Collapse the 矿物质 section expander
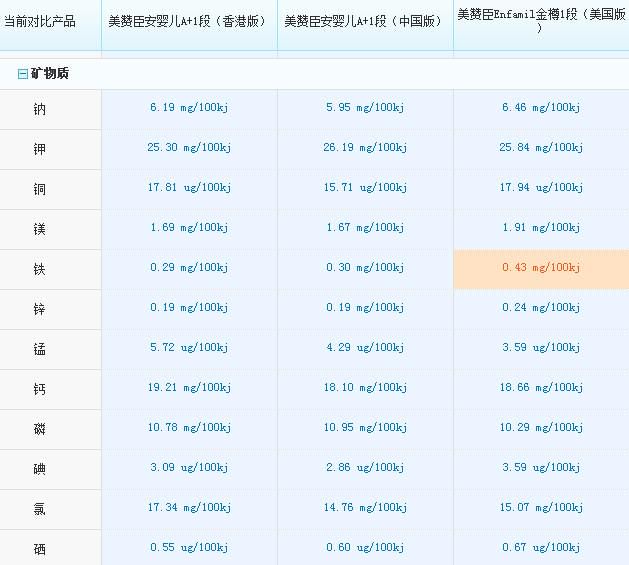The image size is (629, 565). [23, 74]
